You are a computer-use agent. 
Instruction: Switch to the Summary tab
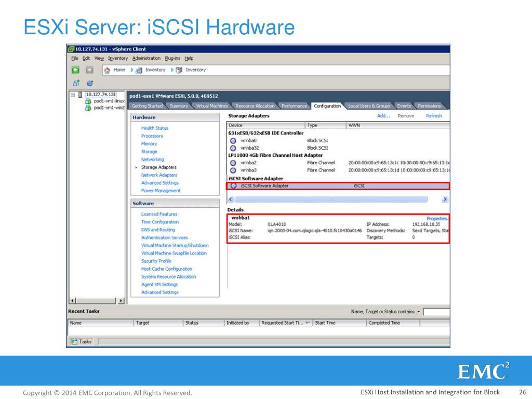click(179, 106)
